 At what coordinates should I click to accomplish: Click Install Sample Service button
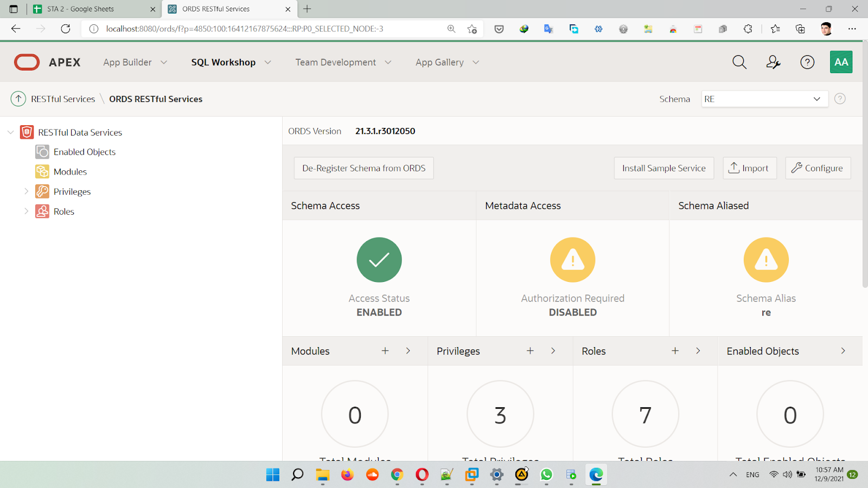664,168
